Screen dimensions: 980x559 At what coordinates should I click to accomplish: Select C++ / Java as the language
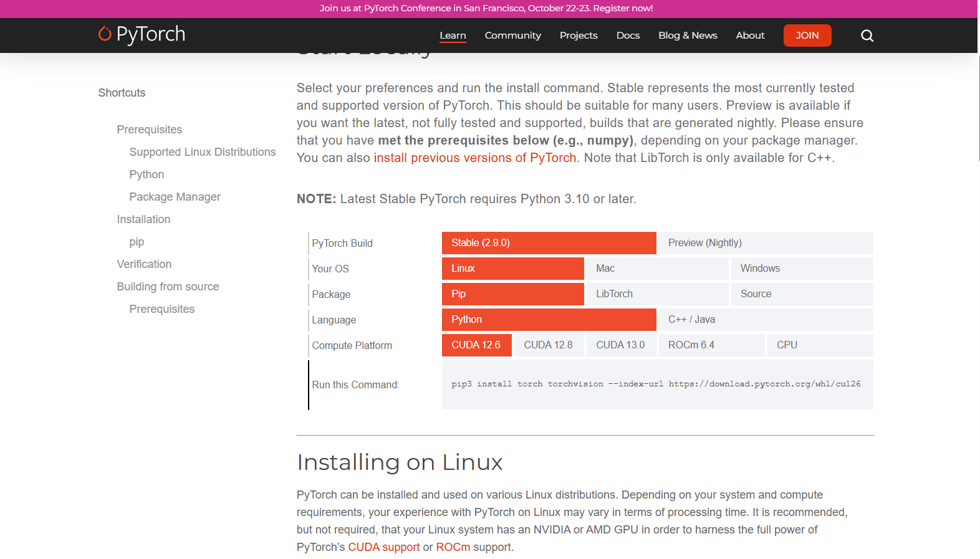[x=766, y=320]
